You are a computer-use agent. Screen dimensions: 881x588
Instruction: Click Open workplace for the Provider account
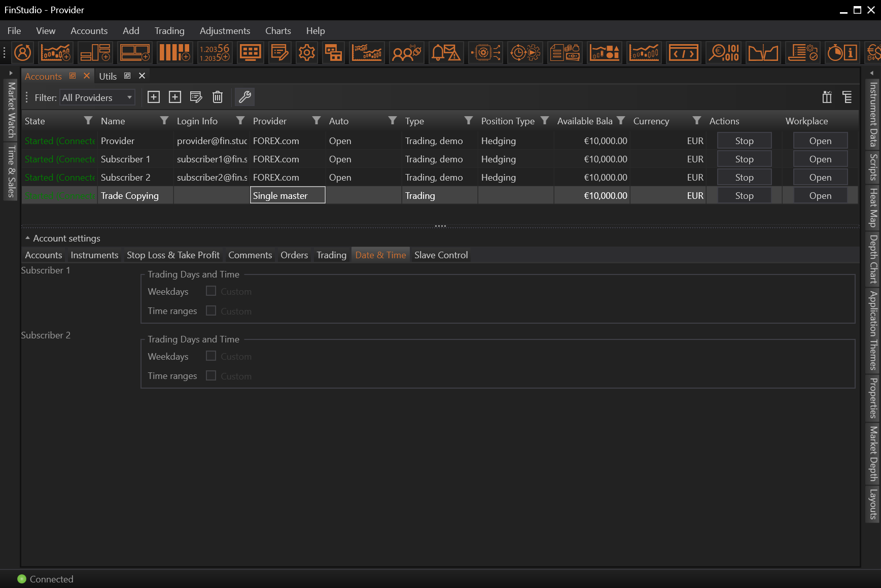[820, 141]
